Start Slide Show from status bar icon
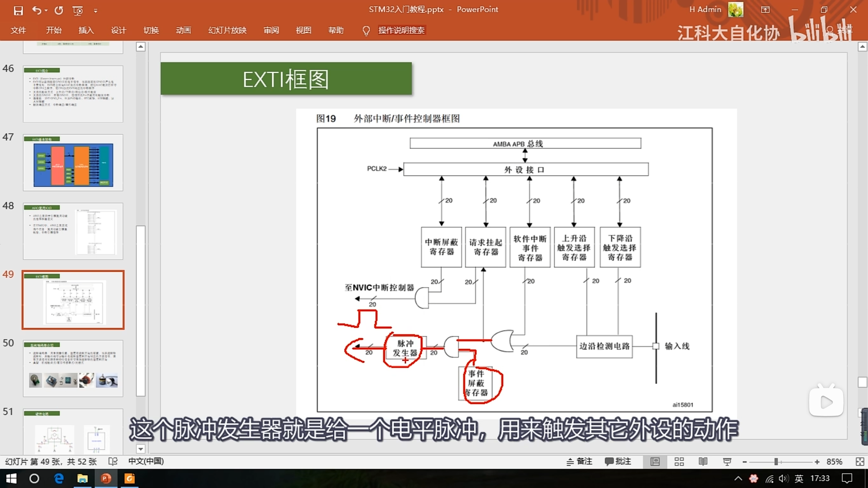868x488 pixels. click(x=727, y=462)
